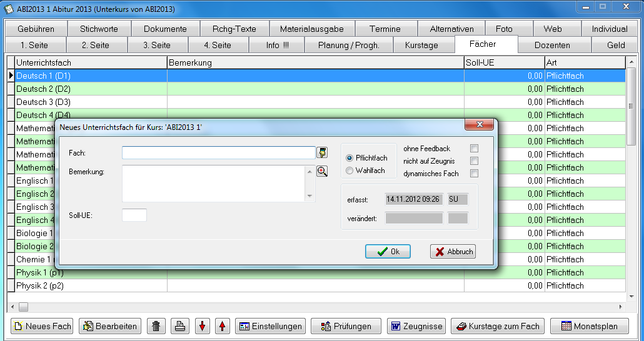Image resolution: width=644 pixels, height=341 pixels.
Task: Switch to Planung / Progh. tab
Action: click(349, 45)
